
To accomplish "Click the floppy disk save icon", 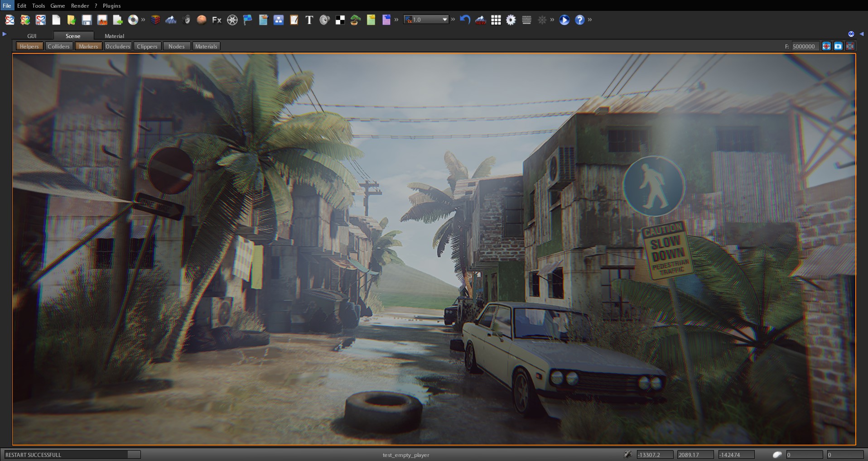I will pyautogui.click(x=87, y=20).
